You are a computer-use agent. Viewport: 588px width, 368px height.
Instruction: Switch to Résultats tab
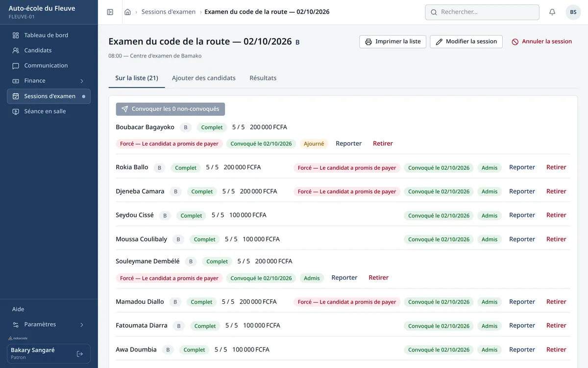click(263, 78)
